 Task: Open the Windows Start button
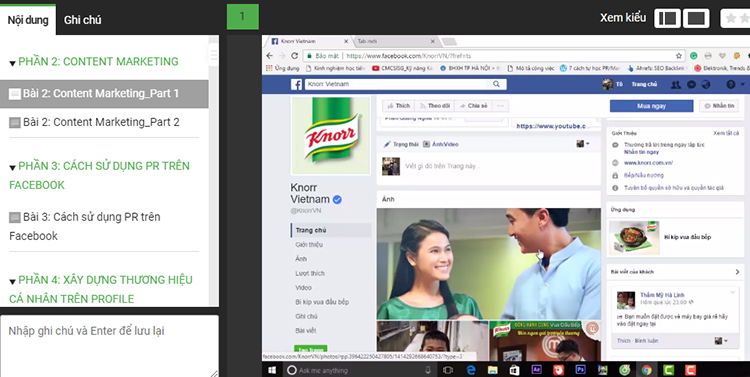pyautogui.click(x=272, y=370)
